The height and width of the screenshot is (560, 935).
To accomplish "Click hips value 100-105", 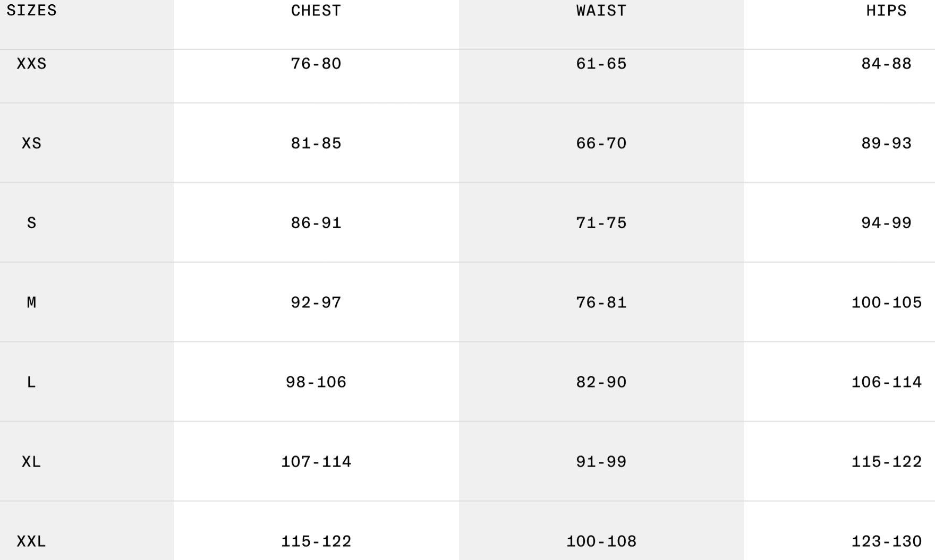I will coord(887,303).
